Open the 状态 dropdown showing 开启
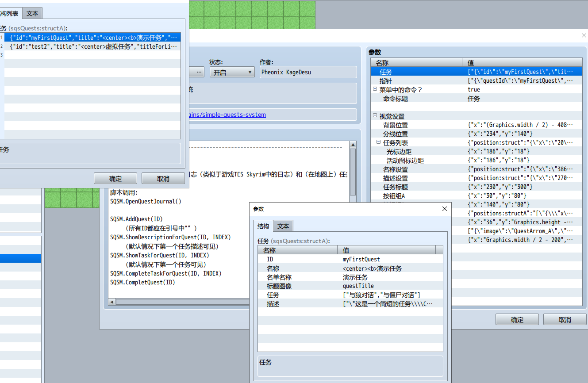Viewport: 588px width, 383px height. [x=232, y=72]
